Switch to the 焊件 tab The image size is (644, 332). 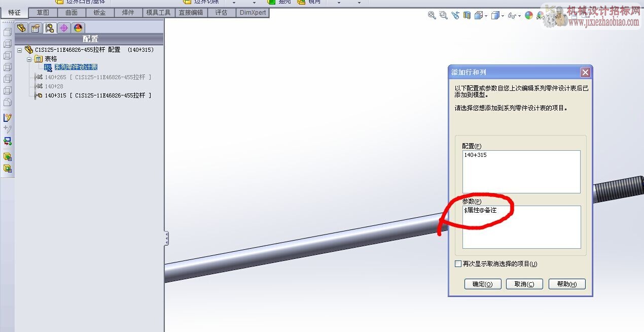pos(128,13)
